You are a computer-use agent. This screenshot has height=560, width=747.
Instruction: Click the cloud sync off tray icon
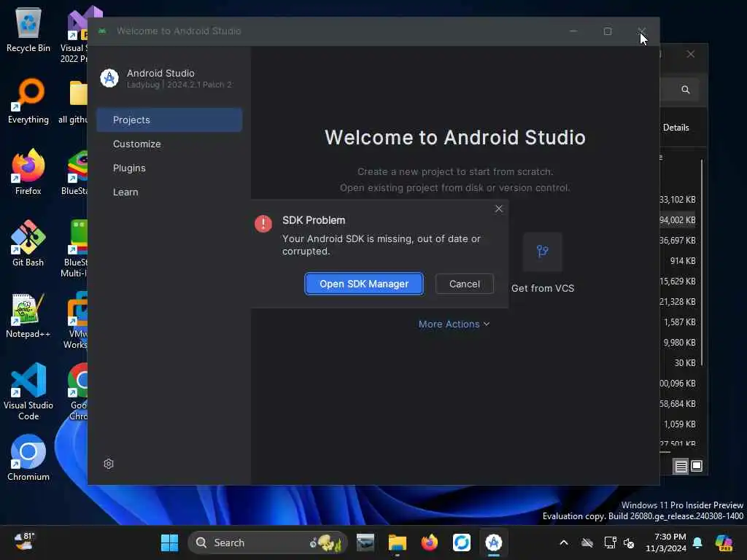587,542
